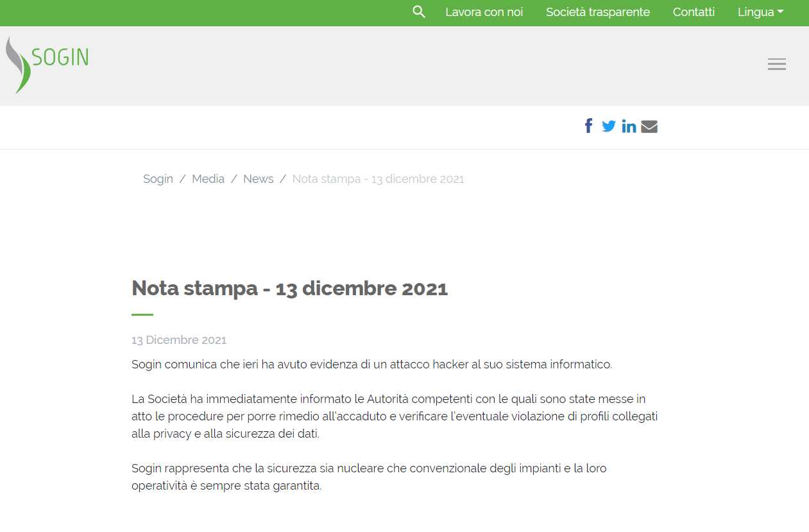809x532 pixels.
Task: Go to Società trasparente
Action: tap(597, 12)
